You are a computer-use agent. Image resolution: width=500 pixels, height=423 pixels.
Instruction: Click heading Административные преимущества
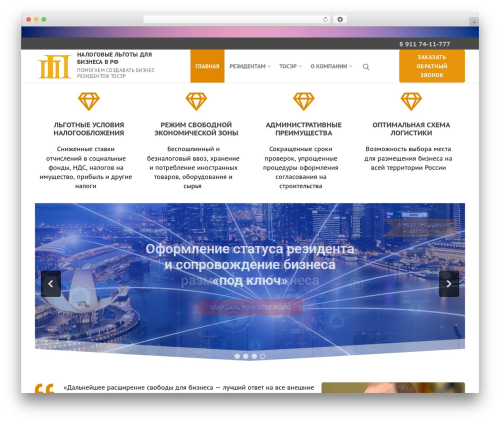[x=303, y=129]
